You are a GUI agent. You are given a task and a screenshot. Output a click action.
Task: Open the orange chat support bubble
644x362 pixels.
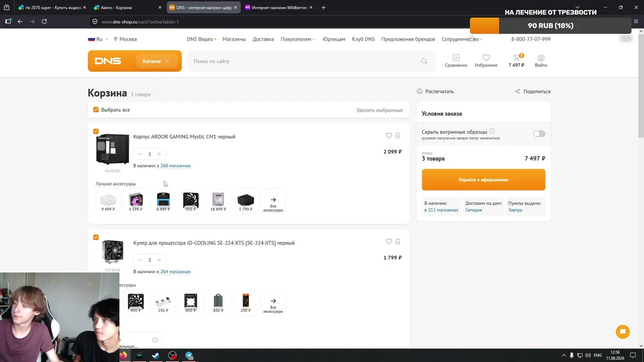[623, 332]
